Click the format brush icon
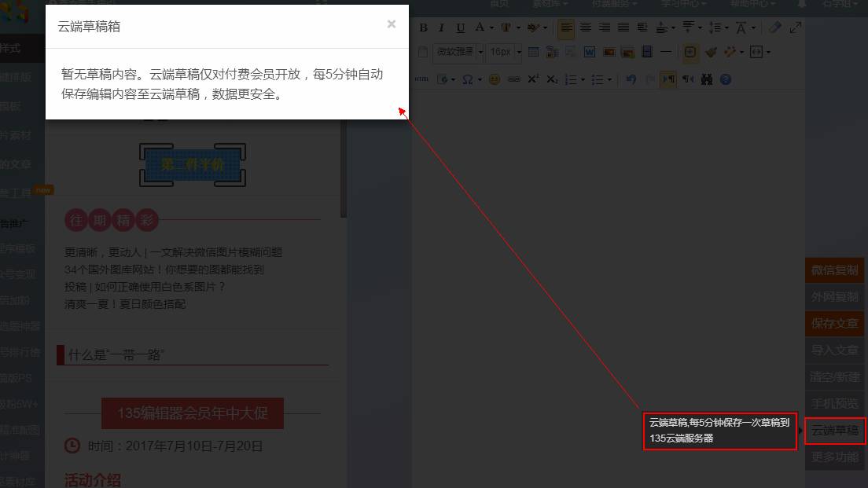Screen dimensions: 868x488 click(x=712, y=52)
